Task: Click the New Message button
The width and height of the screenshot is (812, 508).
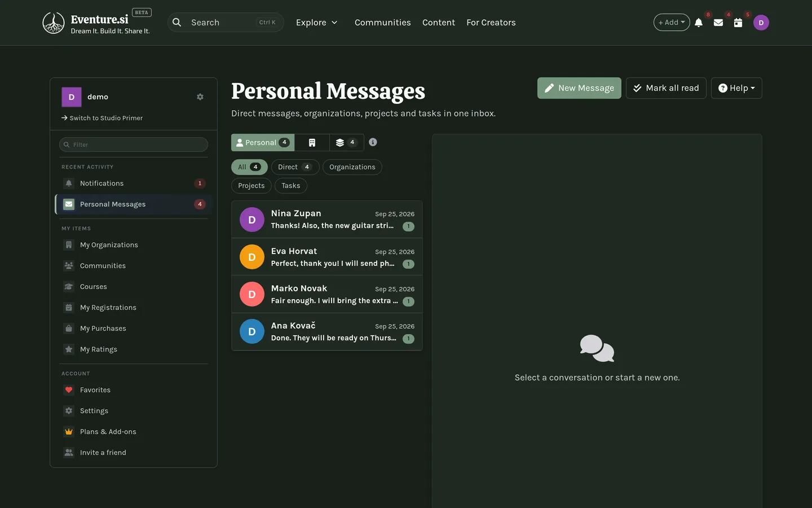Action: pyautogui.click(x=579, y=88)
